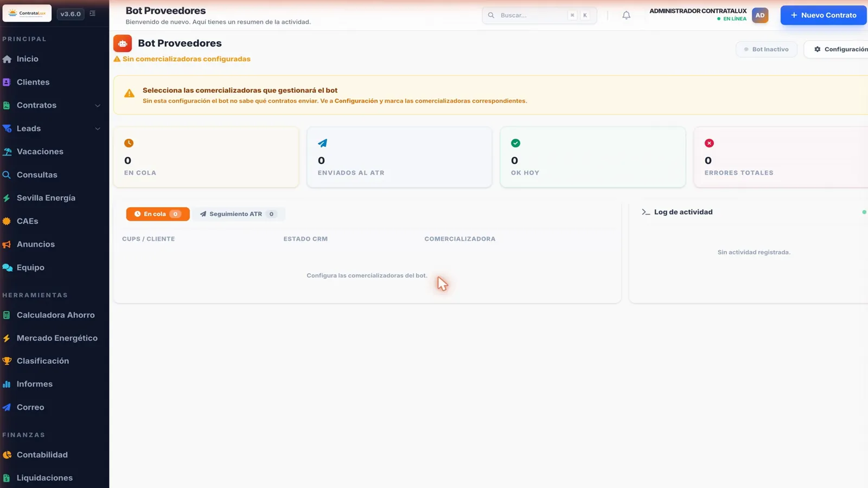The width and height of the screenshot is (868, 488).
Task: Click the Errores totales card
Action: (781, 157)
